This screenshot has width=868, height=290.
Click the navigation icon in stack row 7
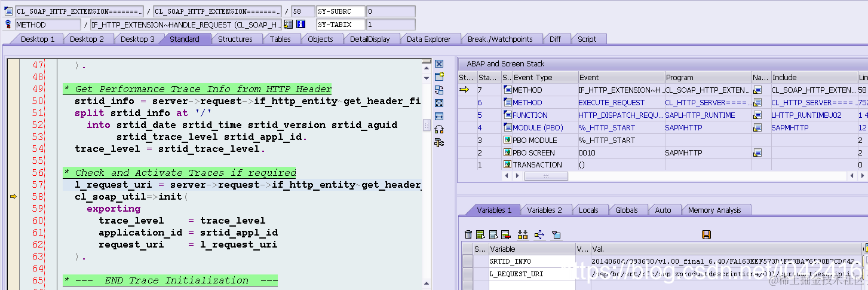point(757,90)
